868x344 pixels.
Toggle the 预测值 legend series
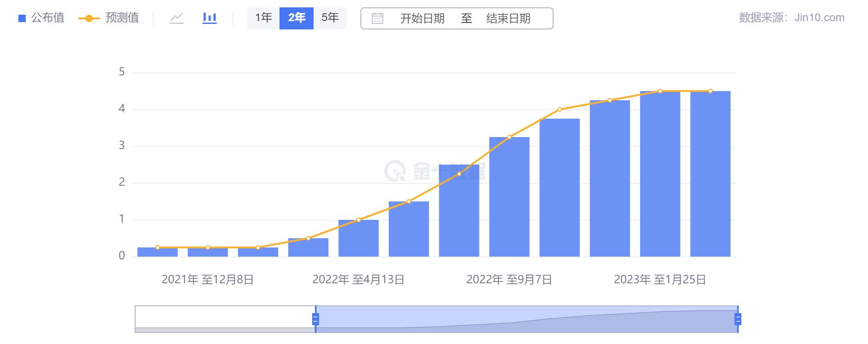click(109, 18)
